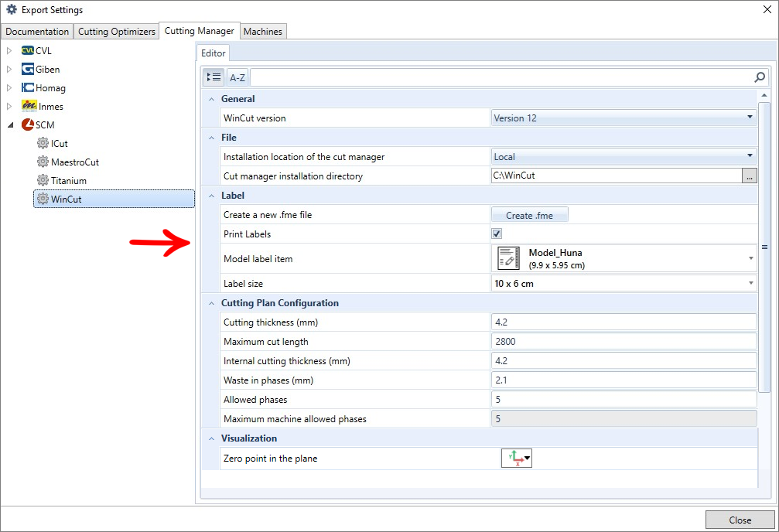
Task: Click the Allowed phases field
Action: click(x=624, y=400)
